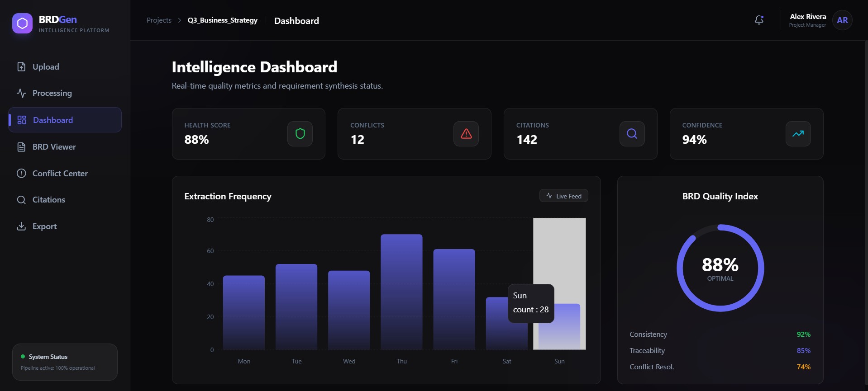Click the red warning Conflicts icon

[x=466, y=134]
